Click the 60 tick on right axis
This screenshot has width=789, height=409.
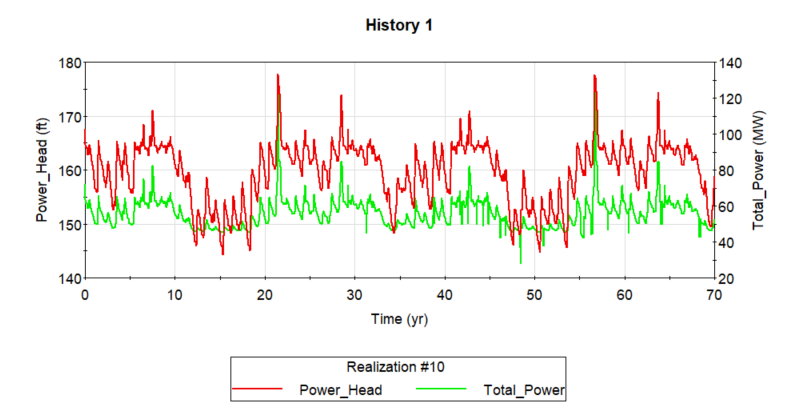pos(727,207)
